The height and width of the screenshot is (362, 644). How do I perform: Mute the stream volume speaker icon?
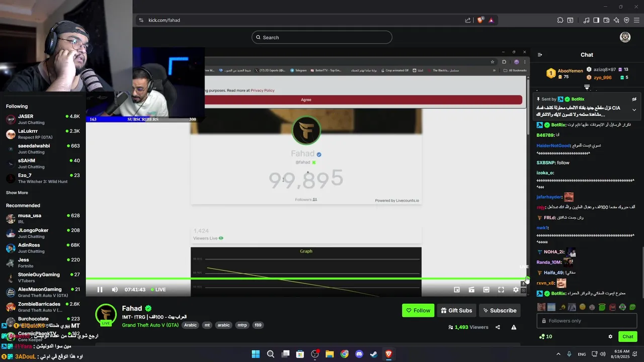pos(115,290)
